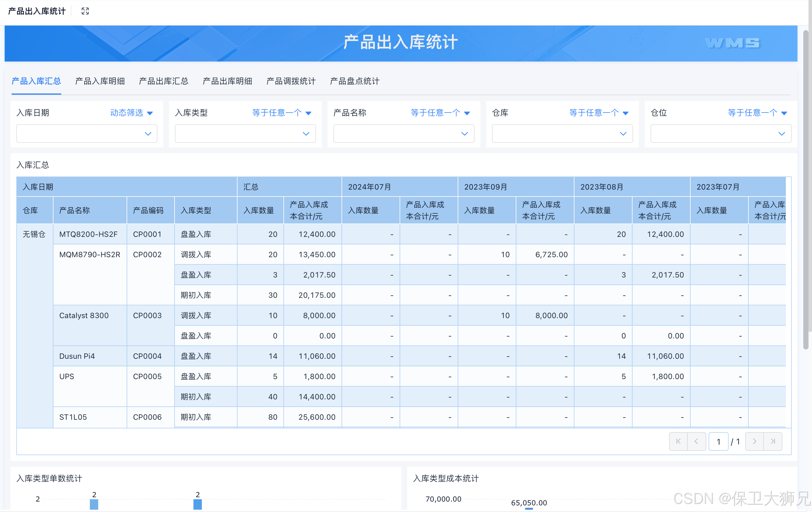Open the 产品入库汇总 tab
The height and width of the screenshot is (512, 812).
pos(36,81)
